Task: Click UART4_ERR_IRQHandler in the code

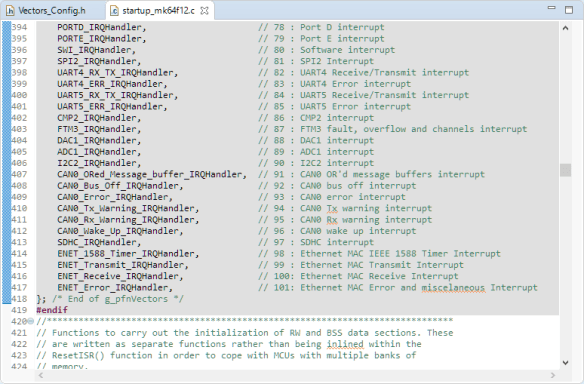Action: [x=110, y=84]
